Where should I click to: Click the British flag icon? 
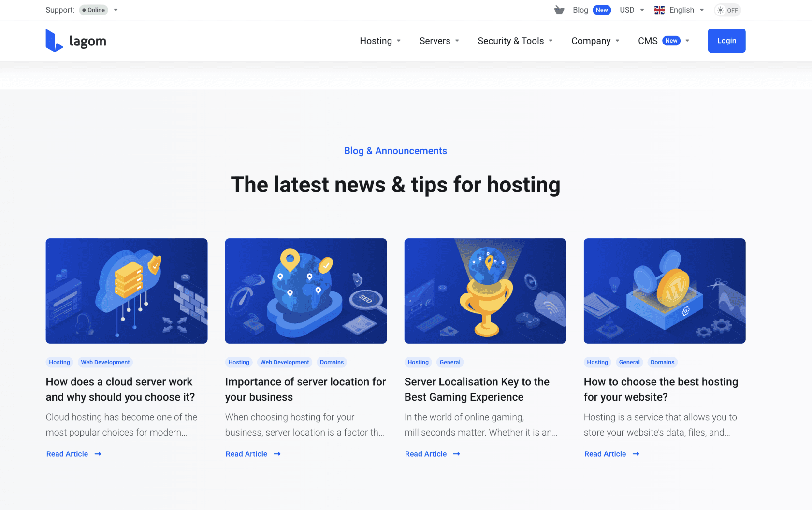pos(659,10)
